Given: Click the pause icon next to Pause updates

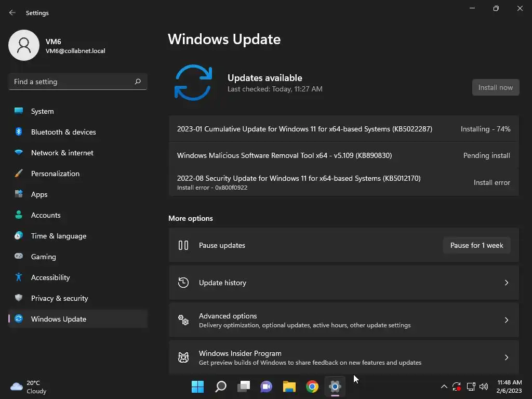Looking at the screenshot, I should 183,245.
